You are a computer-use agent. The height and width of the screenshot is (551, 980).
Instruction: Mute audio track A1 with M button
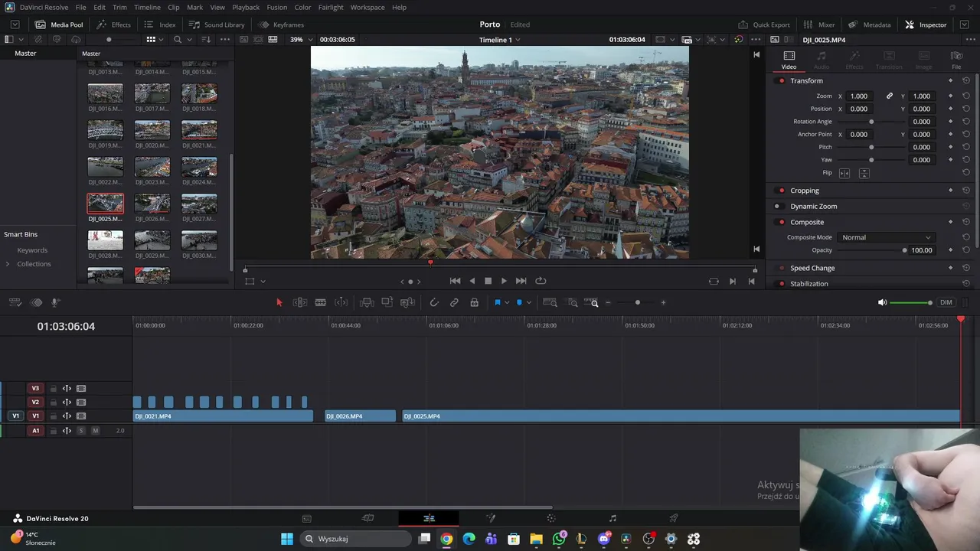95,431
